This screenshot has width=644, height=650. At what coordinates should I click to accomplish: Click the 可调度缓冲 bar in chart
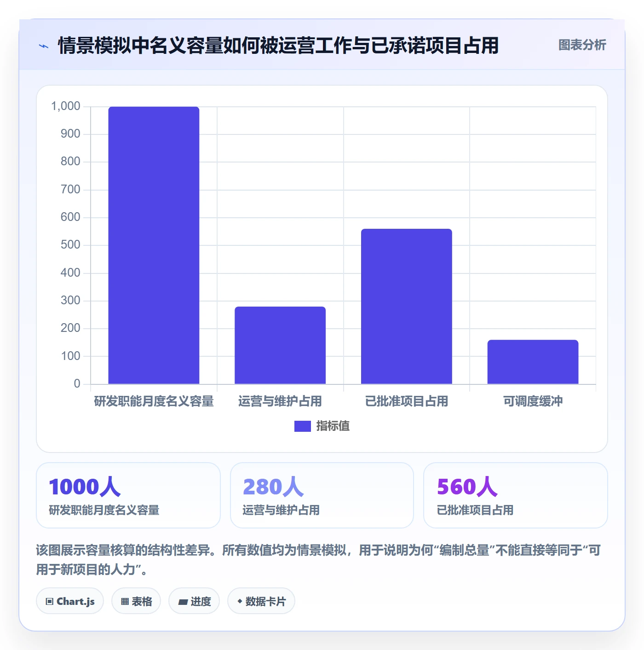point(533,362)
